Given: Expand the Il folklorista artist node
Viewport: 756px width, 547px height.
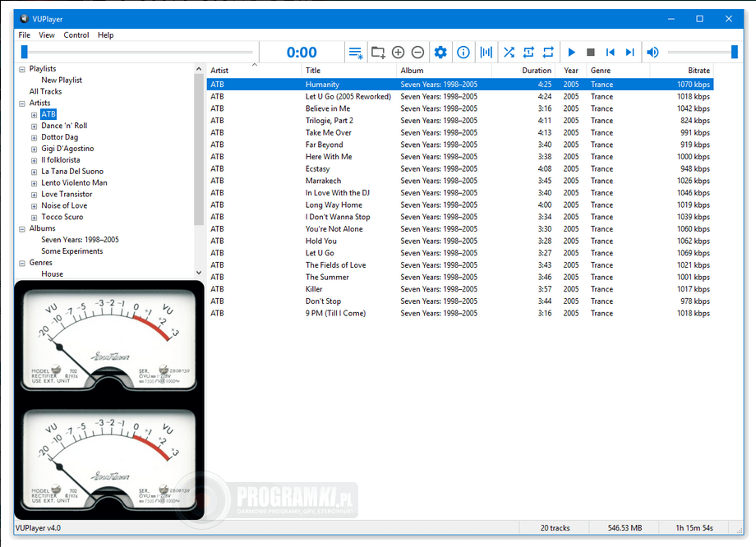Looking at the screenshot, I should (x=35, y=160).
